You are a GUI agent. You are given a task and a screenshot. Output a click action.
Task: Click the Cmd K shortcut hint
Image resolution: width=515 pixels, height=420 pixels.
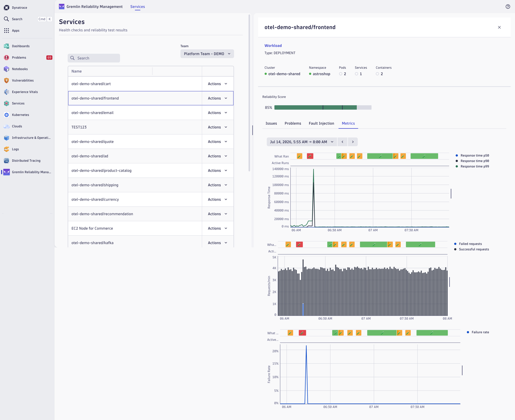(45, 19)
